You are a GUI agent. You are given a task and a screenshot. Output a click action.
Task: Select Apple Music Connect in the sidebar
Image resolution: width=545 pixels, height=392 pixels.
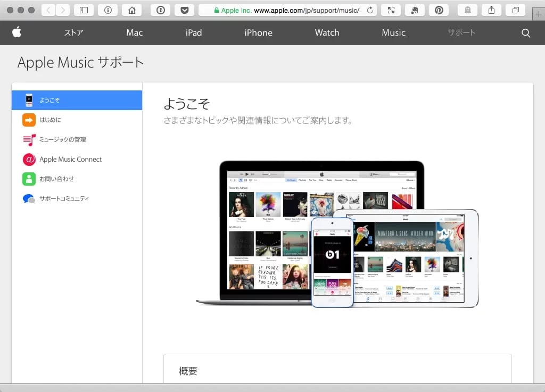click(77, 160)
